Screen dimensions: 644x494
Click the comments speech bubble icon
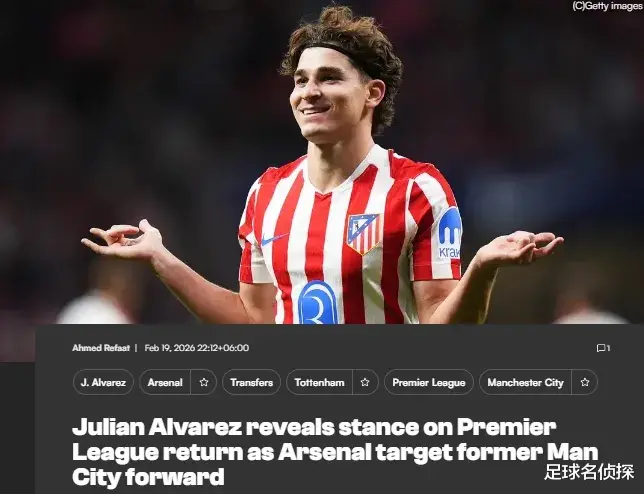[x=600, y=348]
